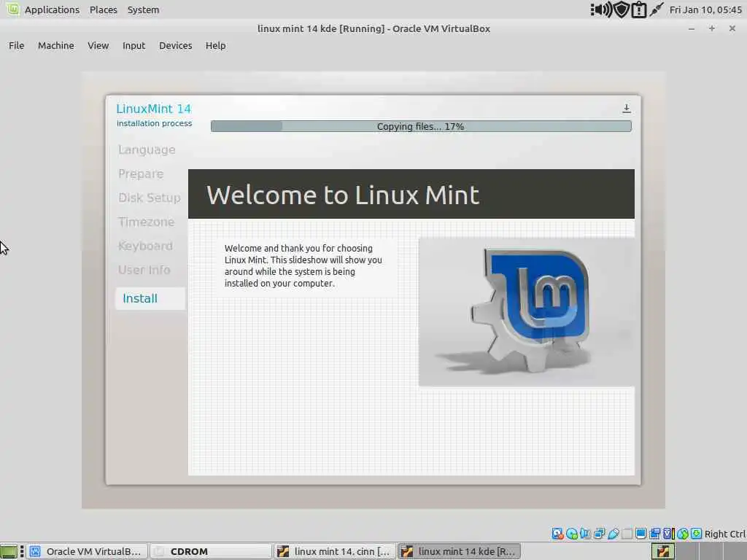Image resolution: width=747 pixels, height=560 pixels.
Task: Select the User Info installer step
Action: point(144,270)
